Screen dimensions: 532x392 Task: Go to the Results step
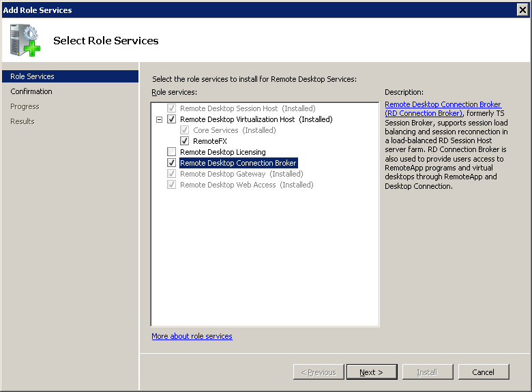[x=23, y=121]
